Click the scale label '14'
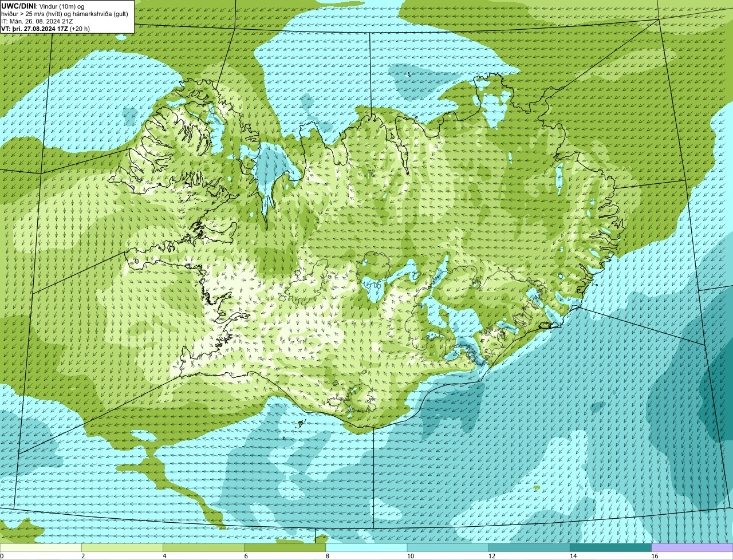The height and width of the screenshot is (560, 733). coord(573,556)
